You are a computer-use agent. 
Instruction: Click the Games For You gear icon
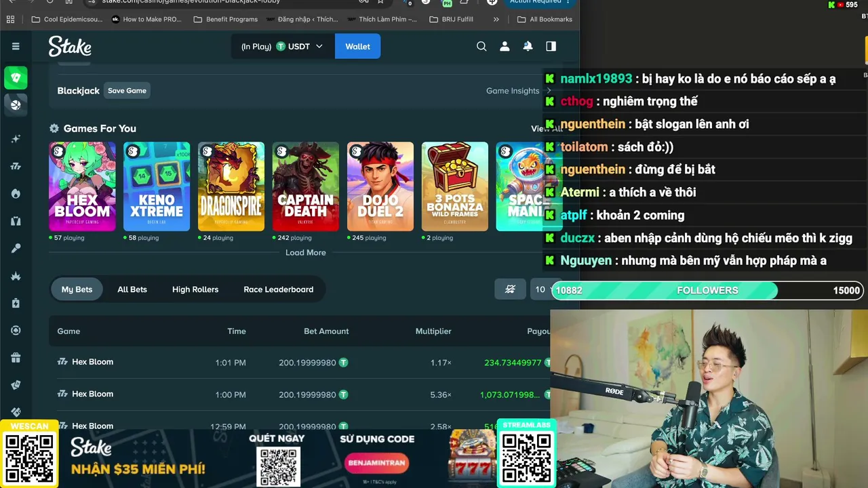(x=54, y=128)
